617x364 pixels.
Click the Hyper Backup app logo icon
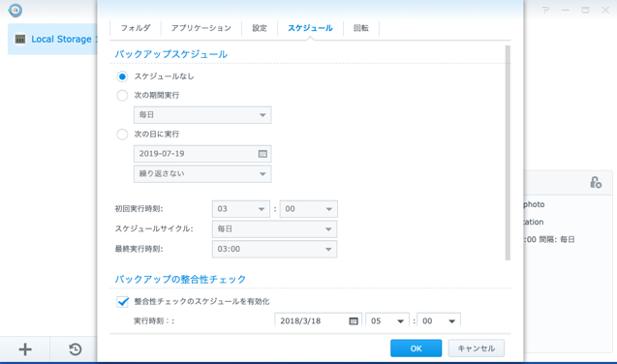pos(15,11)
